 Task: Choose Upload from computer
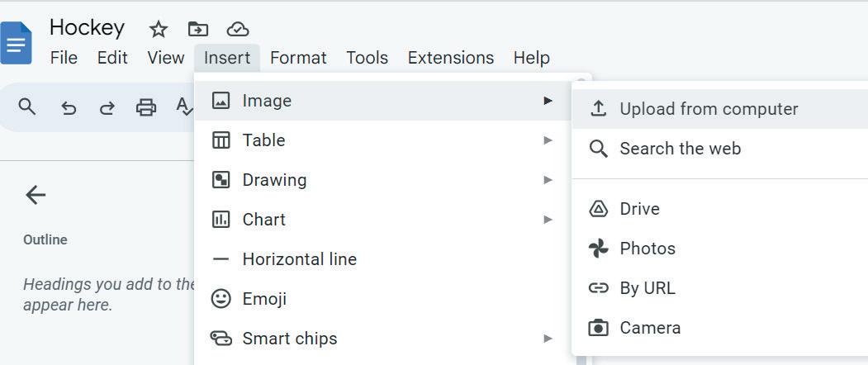(x=709, y=109)
